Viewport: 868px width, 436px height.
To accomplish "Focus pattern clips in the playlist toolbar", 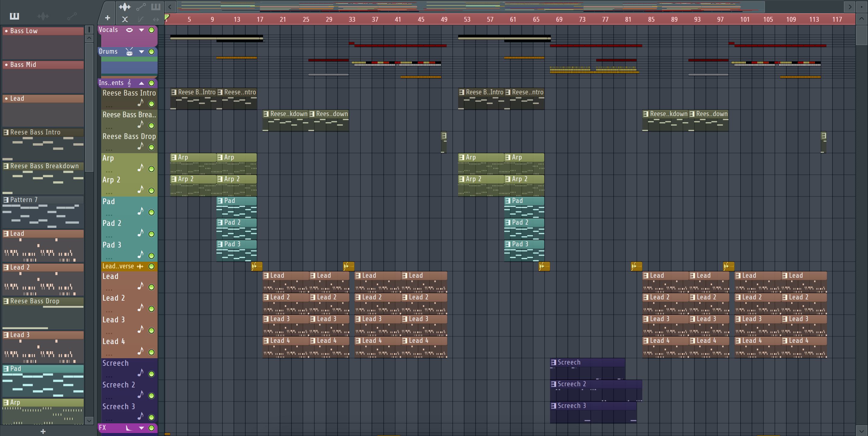I will (x=156, y=7).
